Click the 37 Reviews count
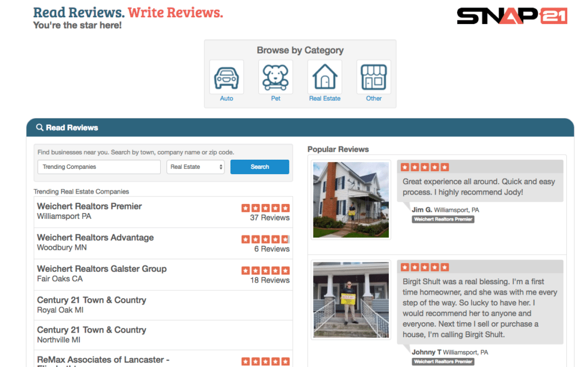This screenshot has width=588, height=367. 270,218
